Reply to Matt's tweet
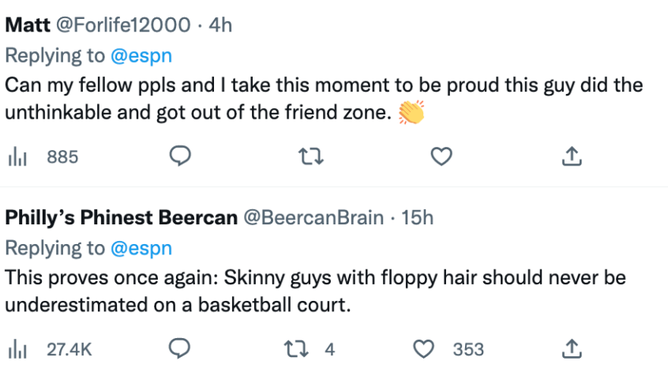Viewport: 668px width, 376px height. coord(180,156)
